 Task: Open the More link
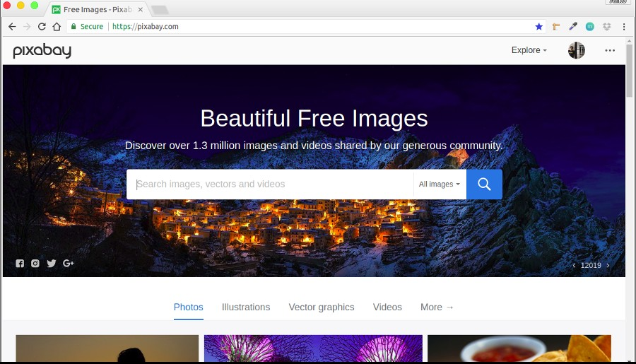click(437, 307)
